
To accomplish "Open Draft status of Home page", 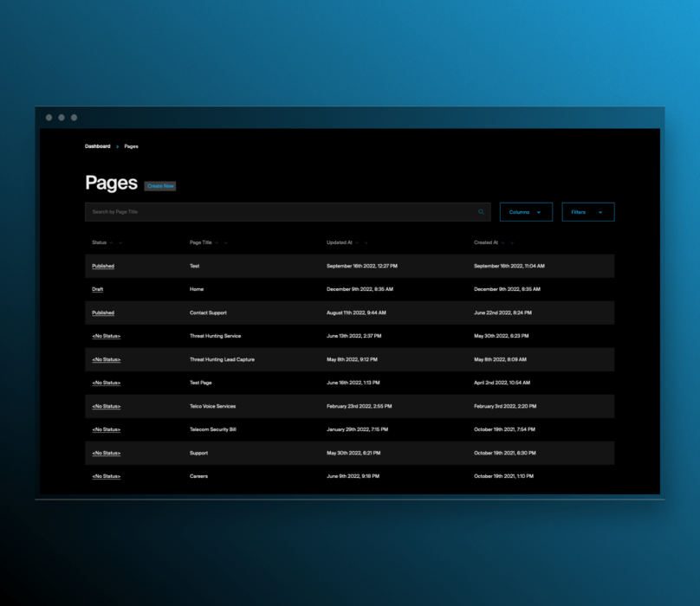I will coord(97,289).
